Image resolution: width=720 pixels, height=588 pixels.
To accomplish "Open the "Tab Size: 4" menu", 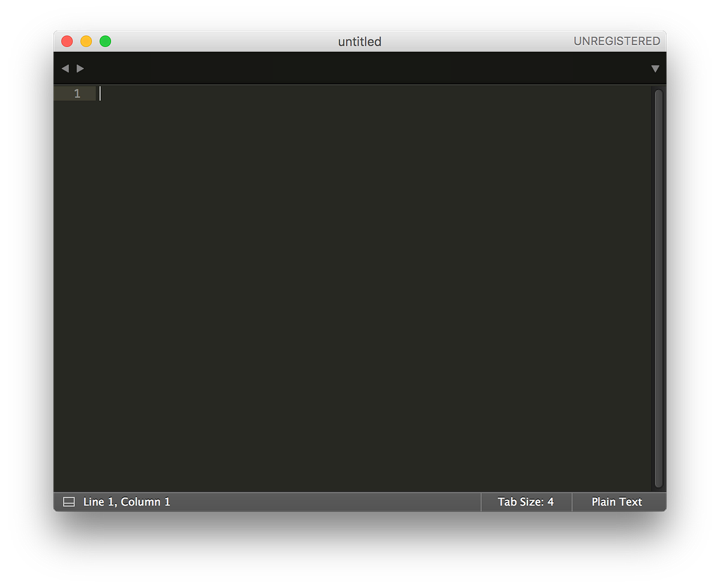I will (526, 502).
